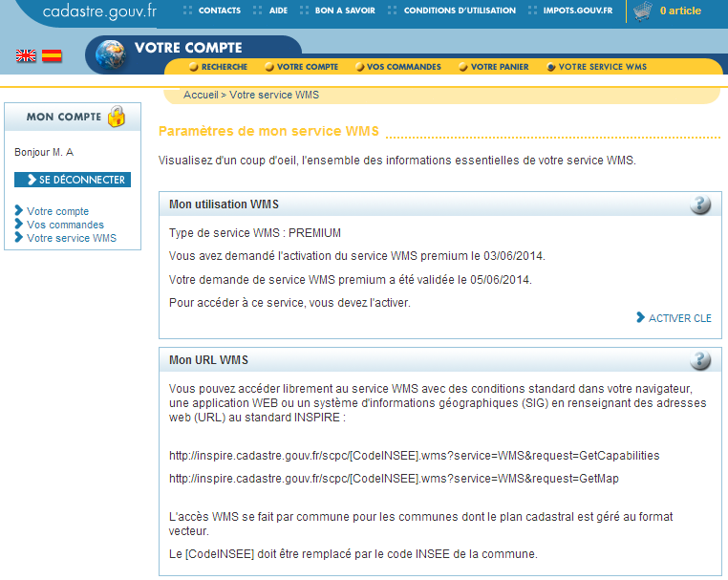Screen dimensions: 728x580
Task: Go to impots.gouv.fr link
Action: 578,11
